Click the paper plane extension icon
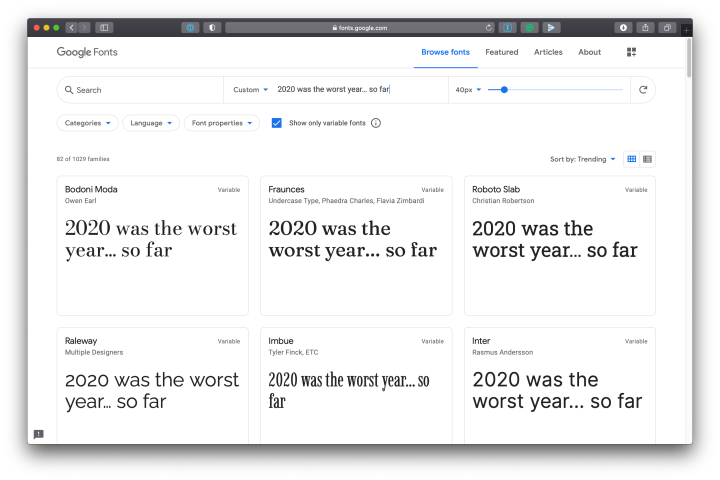 point(551,28)
